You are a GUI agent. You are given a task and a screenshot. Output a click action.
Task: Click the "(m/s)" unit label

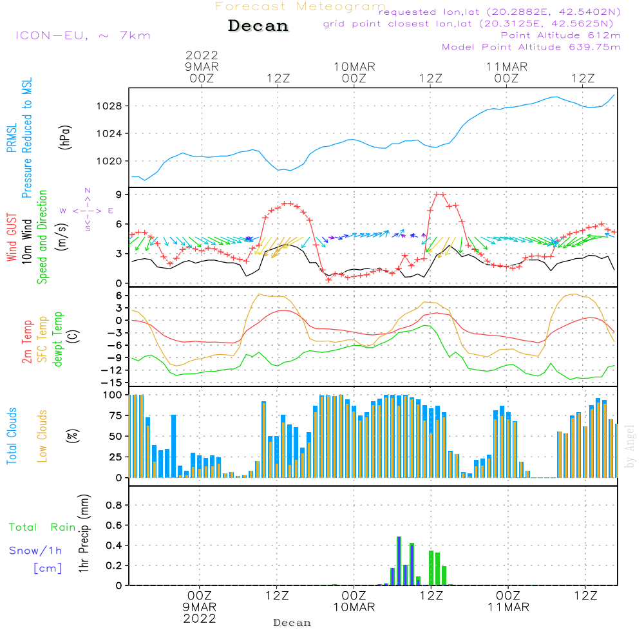pos(62,237)
